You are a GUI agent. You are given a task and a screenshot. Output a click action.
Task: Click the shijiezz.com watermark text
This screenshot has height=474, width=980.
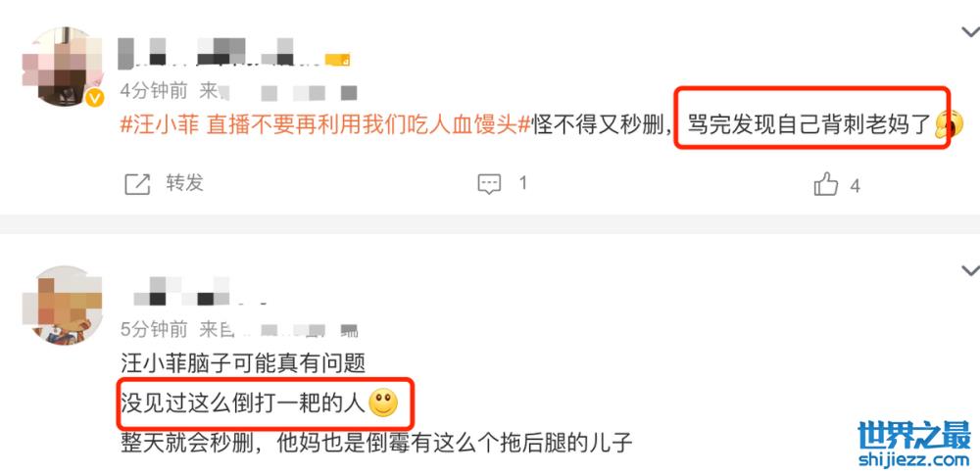point(913,461)
